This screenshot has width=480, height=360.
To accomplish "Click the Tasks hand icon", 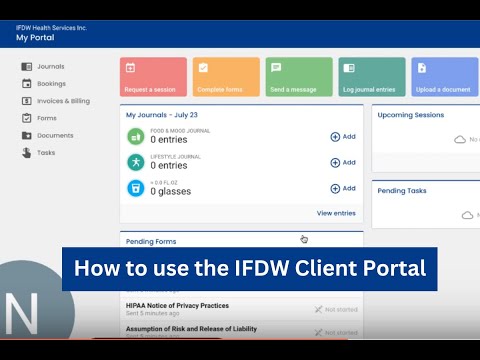I will 27,153.
